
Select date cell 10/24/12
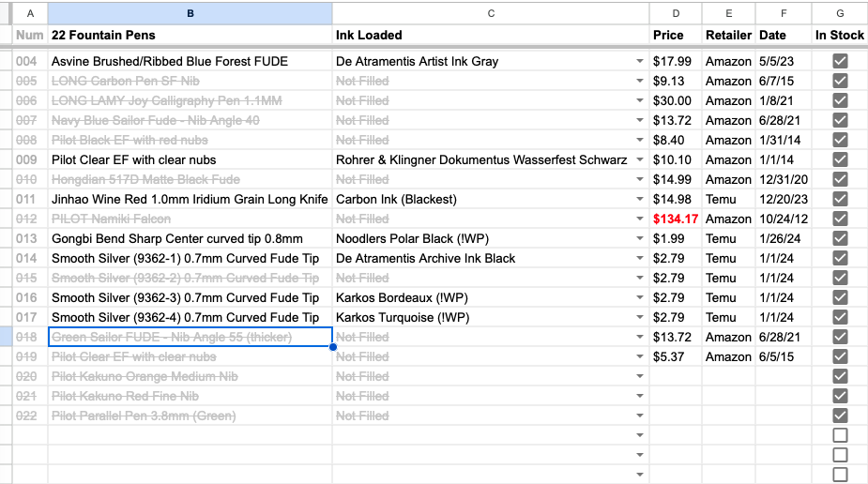pyautogui.click(x=784, y=219)
